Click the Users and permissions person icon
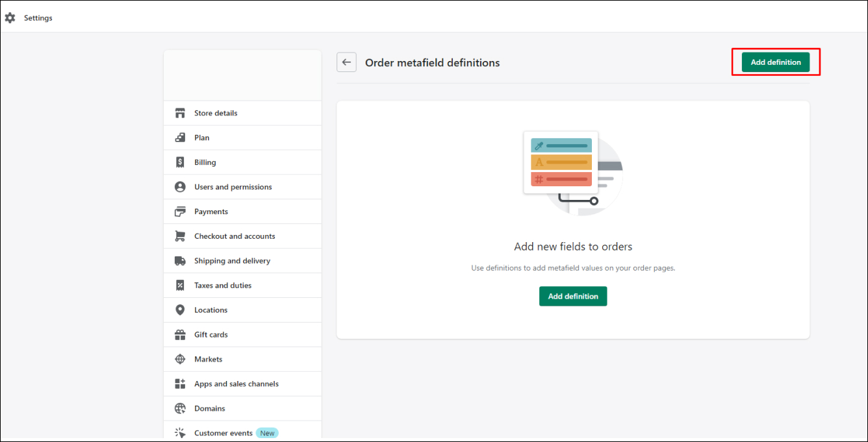 click(180, 187)
